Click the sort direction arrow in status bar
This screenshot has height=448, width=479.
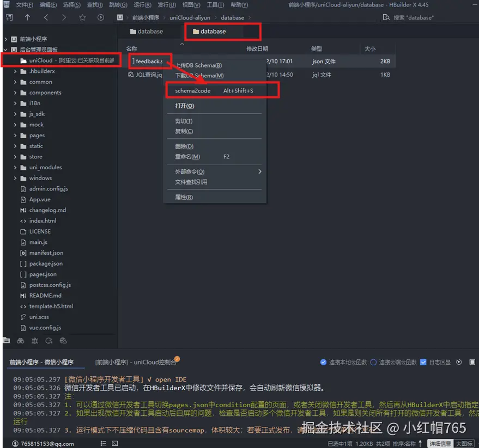click(420, 444)
